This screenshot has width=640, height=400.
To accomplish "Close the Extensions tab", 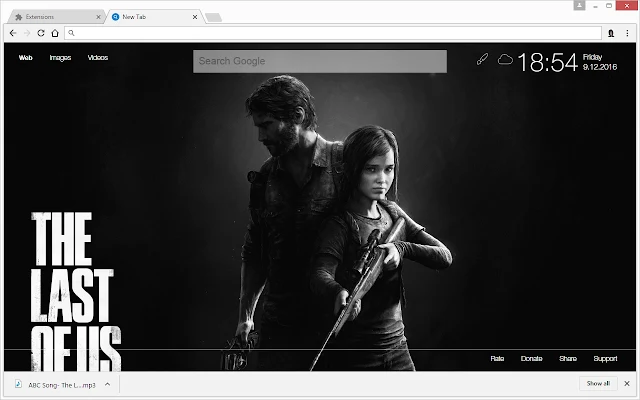I will click(98, 17).
